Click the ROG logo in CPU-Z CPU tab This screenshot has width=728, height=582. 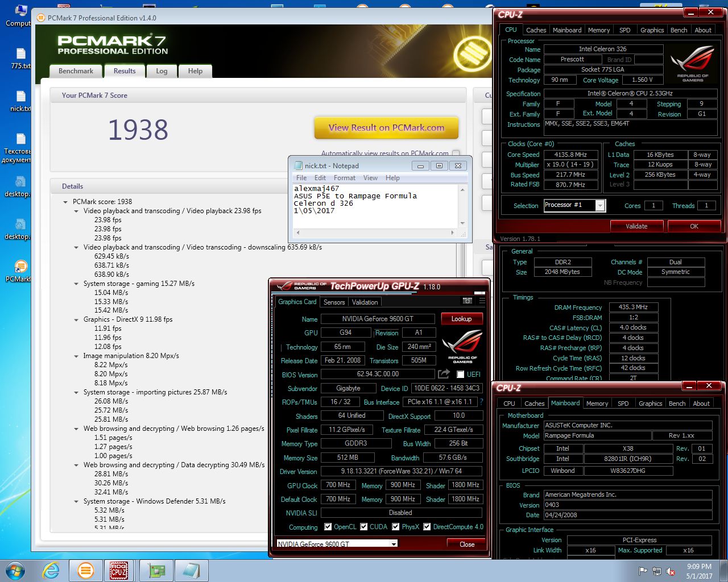tap(693, 64)
